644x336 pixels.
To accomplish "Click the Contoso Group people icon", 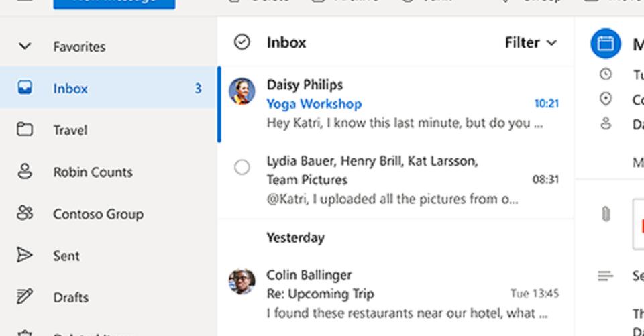I will tap(25, 213).
